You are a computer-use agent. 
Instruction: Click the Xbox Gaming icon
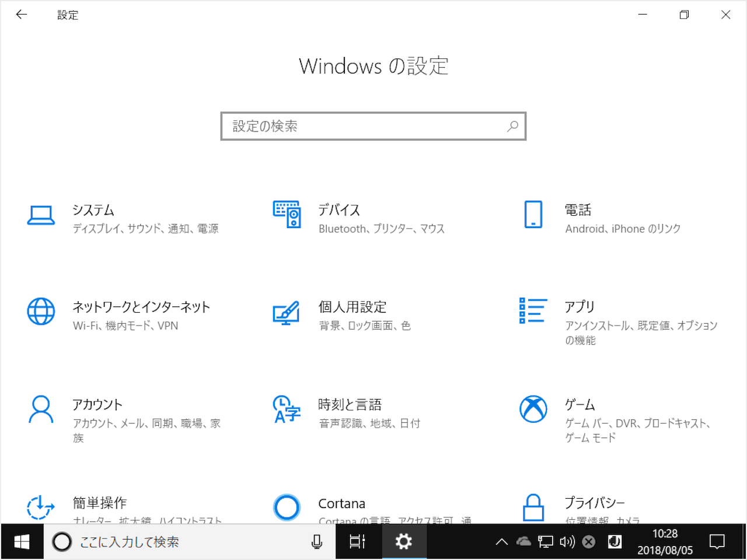[x=533, y=409]
